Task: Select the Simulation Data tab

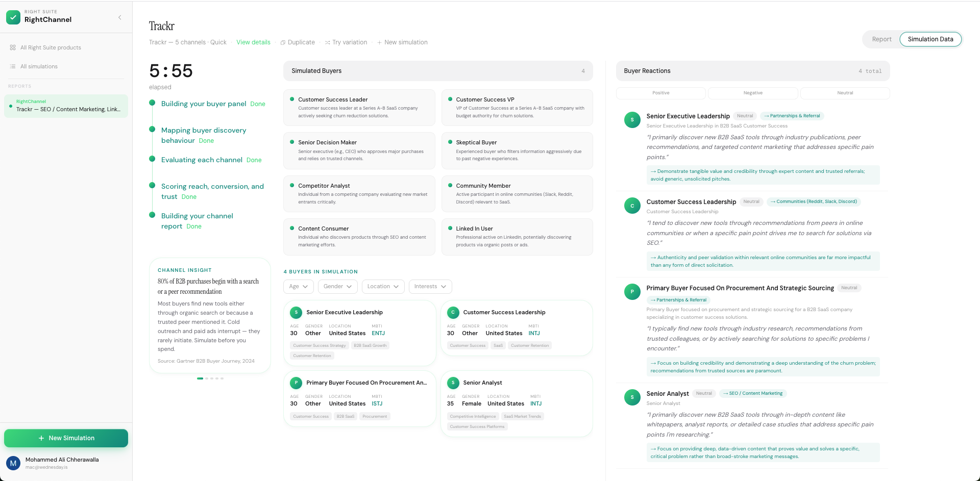Action: coord(930,39)
